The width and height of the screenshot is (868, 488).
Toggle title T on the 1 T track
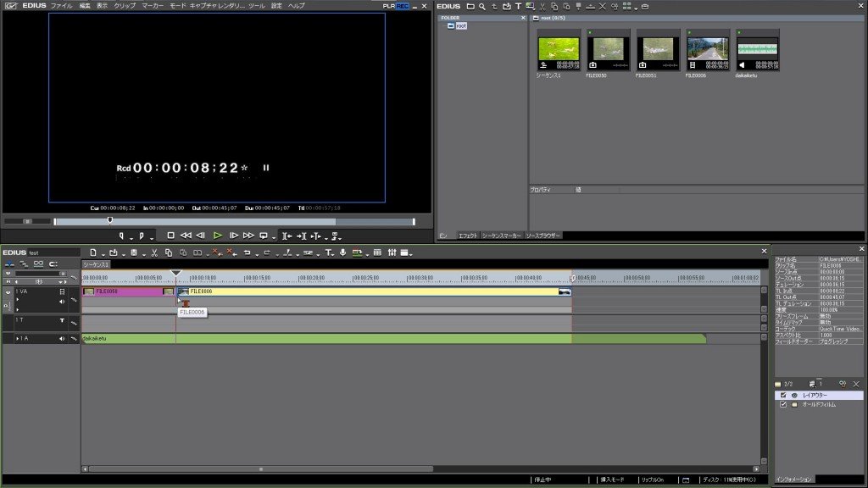coord(62,320)
